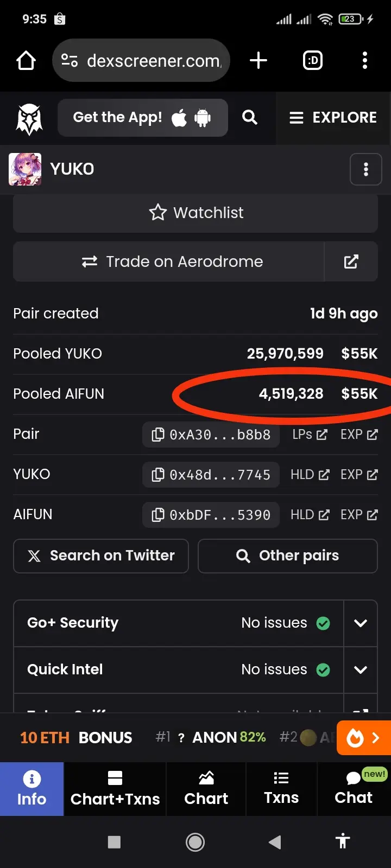Copy the YUKO address 0x48d...7745
The width and height of the screenshot is (391, 868).
point(211,475)
